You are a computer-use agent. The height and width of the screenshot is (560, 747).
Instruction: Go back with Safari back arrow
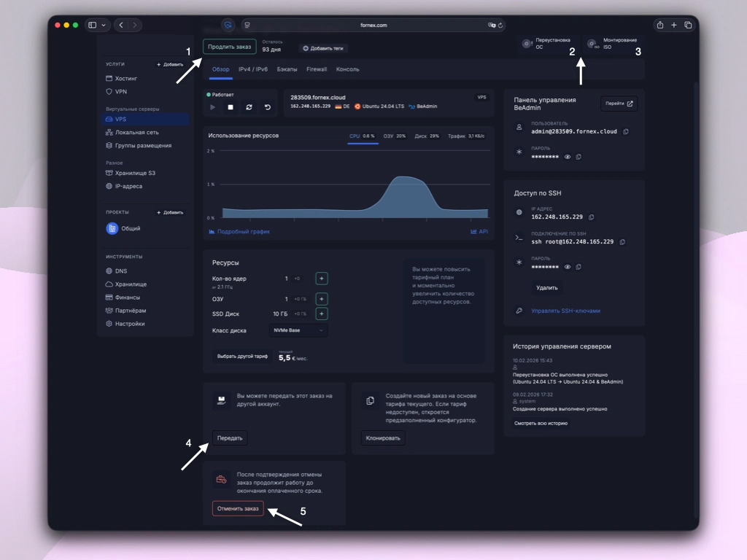(121, 26)
